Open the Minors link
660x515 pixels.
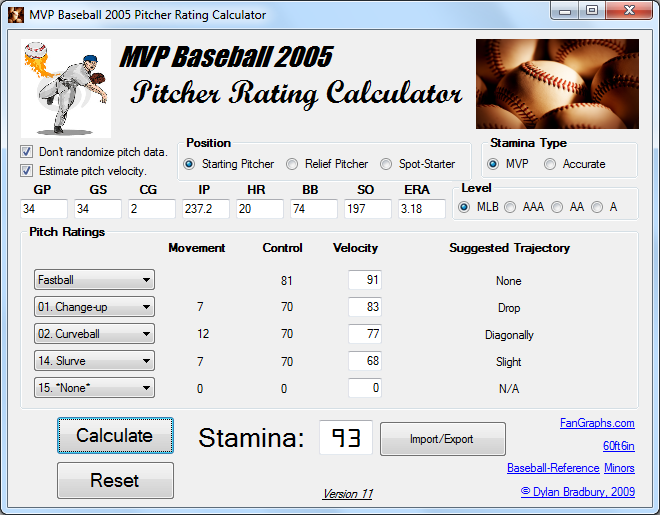pos(620,468)
